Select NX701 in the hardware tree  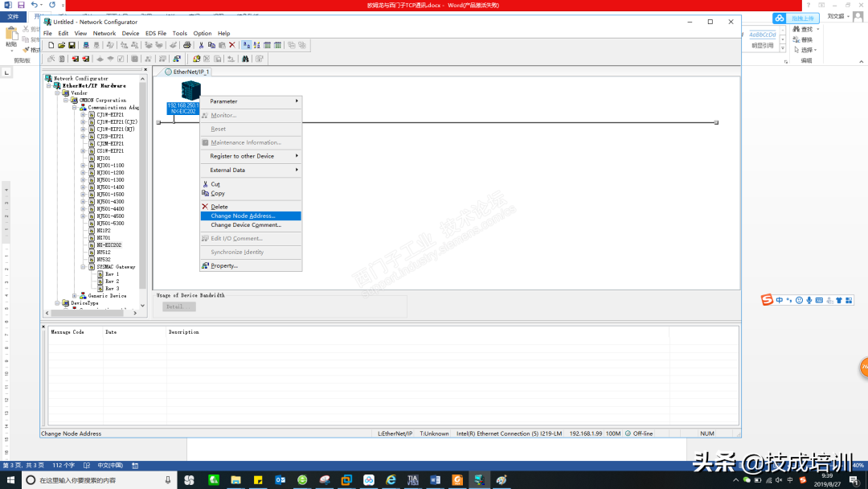[103, 237]
